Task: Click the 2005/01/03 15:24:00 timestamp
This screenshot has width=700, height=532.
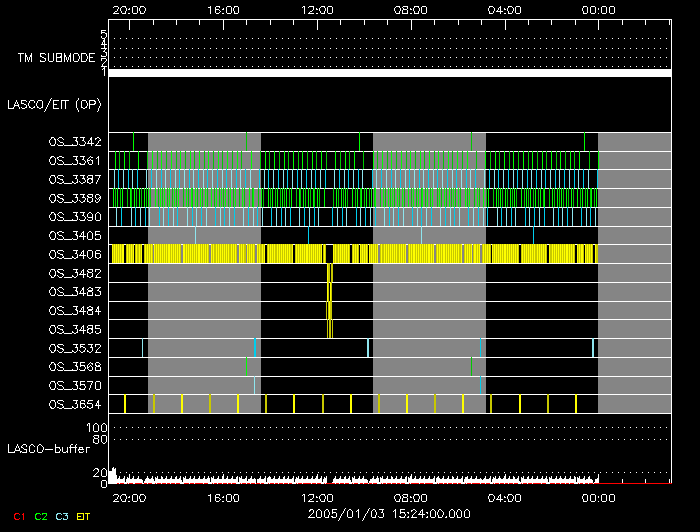Action: coord(389,513)
